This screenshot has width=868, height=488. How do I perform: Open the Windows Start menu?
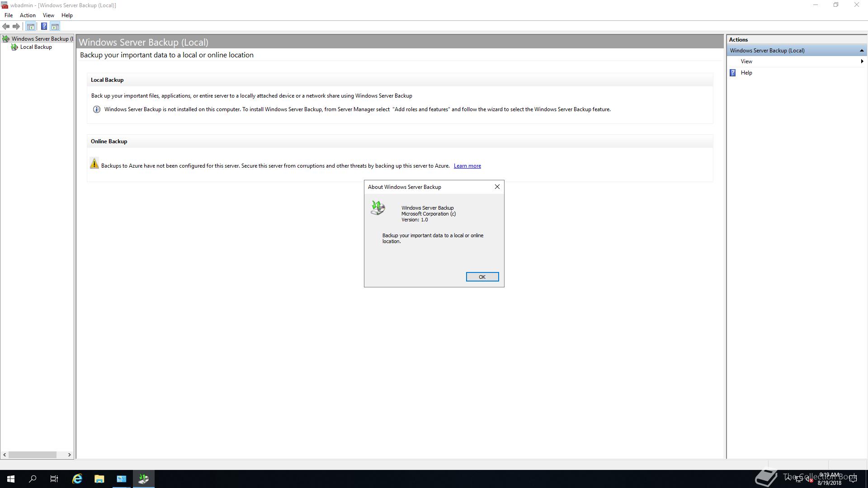click(x=11, y=479)
